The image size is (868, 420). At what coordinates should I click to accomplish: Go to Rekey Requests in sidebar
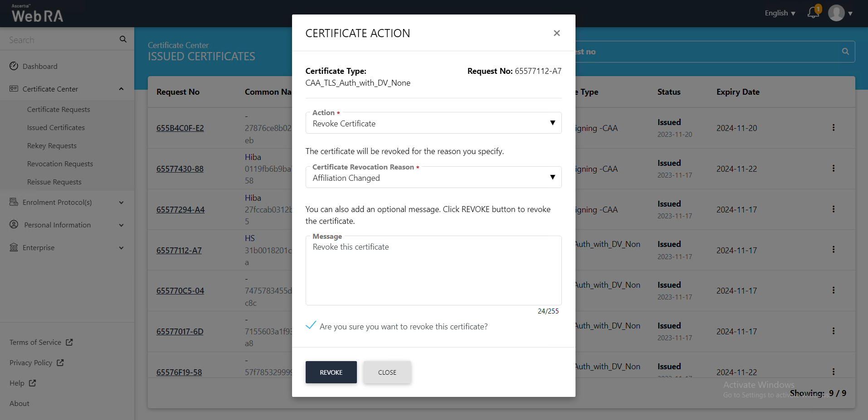click(x=52, y=146)
